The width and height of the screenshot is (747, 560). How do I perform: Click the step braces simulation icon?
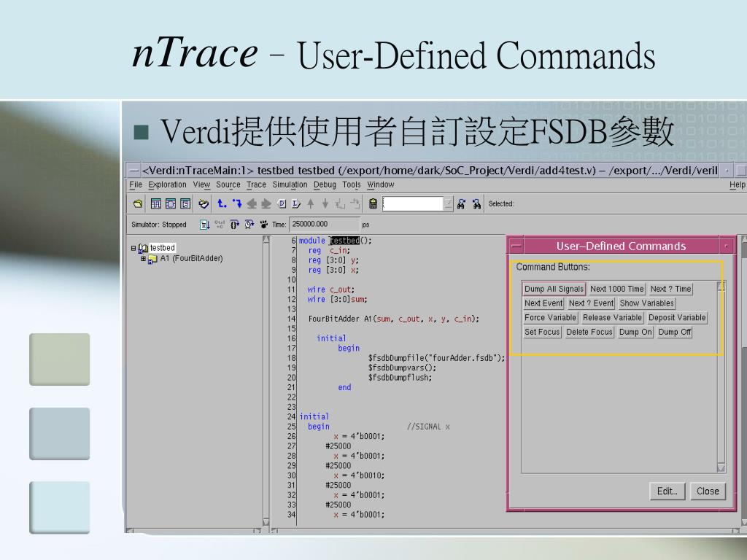pos(234,225)
